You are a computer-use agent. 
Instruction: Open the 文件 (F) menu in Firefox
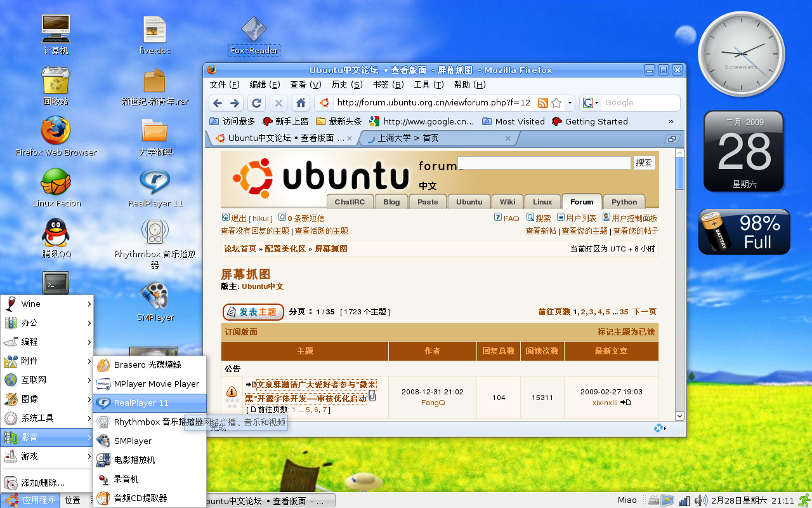point(225,84)
